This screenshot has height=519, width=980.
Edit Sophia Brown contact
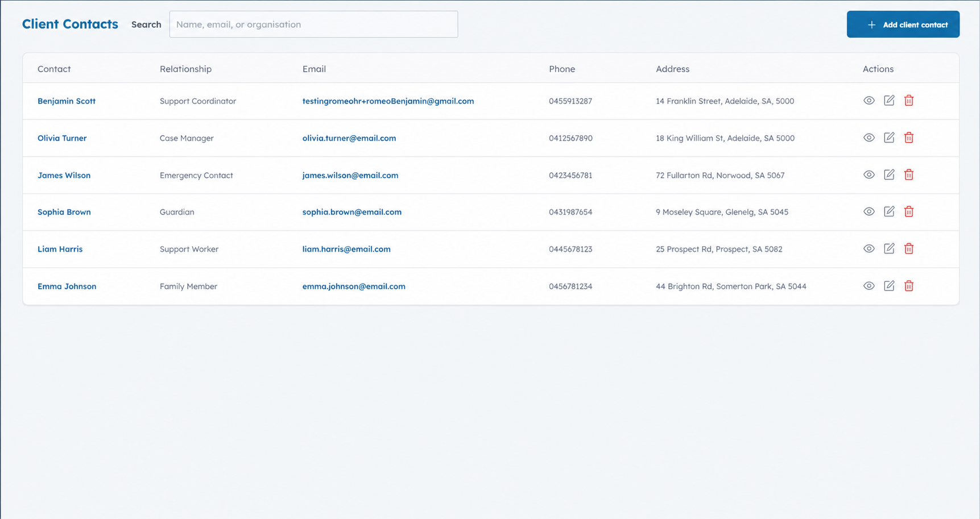tap(889, 211)
